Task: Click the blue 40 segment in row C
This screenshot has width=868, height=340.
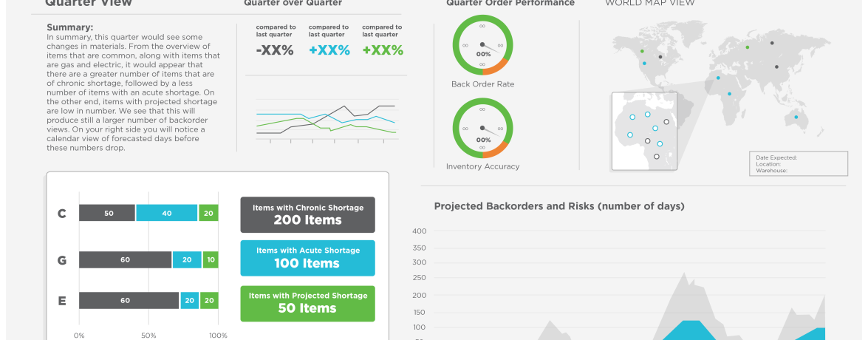Action: pos(167,213)
